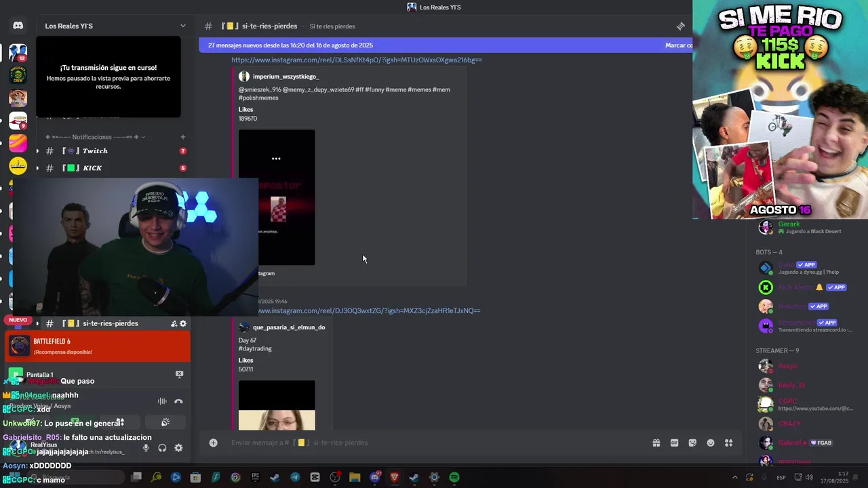Attach a file with the plus icon
The width and height of the screenshot is (868, 488).
[x=213, y=443]
